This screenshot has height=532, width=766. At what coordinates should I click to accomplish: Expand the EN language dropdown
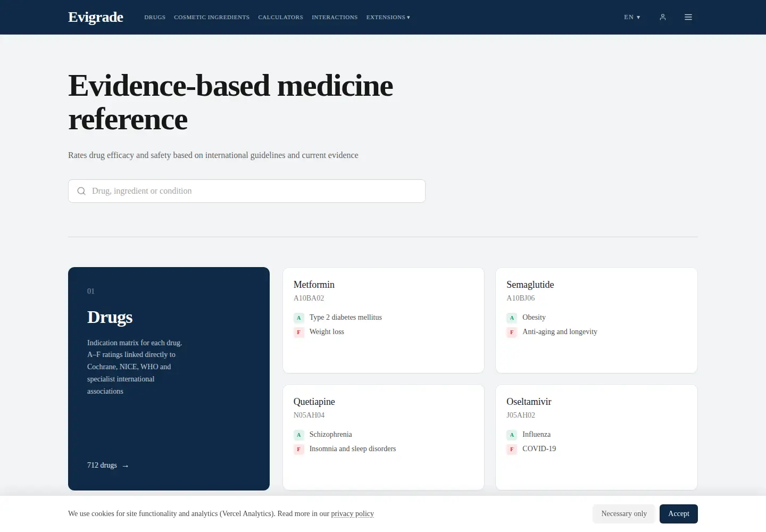(632, 17)
